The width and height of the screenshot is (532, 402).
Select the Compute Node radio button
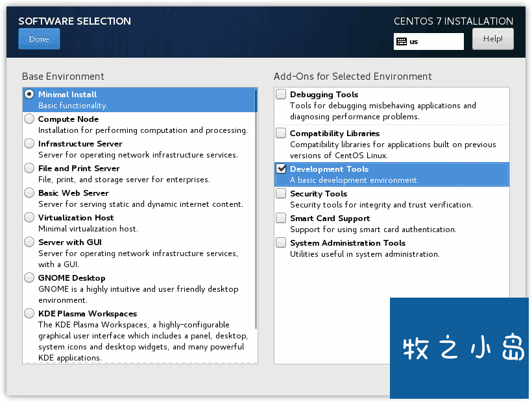29,119
